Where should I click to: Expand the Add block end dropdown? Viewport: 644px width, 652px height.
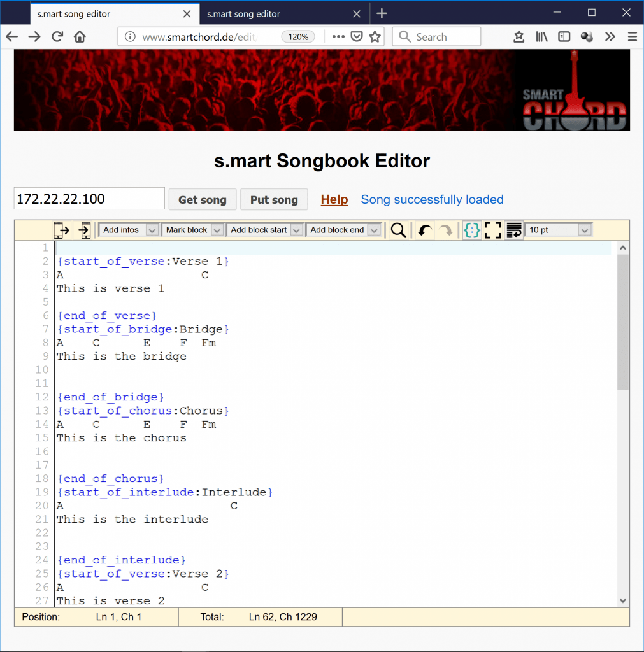click(343, 230)
